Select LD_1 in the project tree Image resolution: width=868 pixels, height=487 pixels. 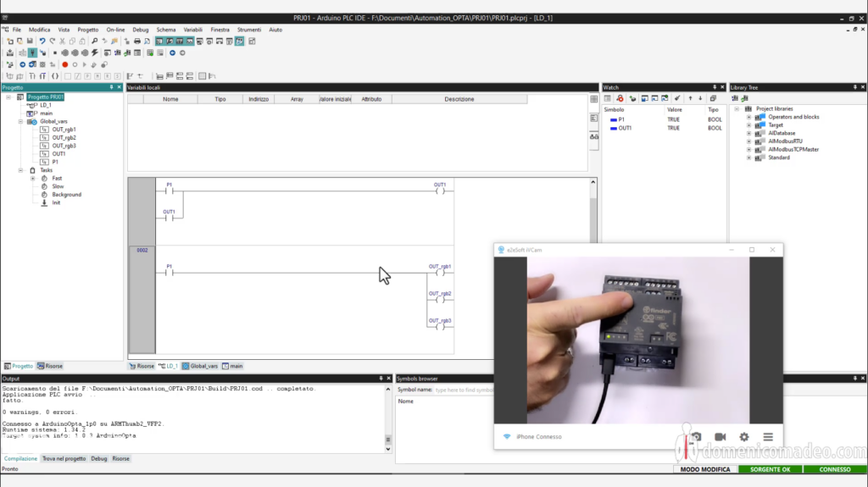(46, 105)
